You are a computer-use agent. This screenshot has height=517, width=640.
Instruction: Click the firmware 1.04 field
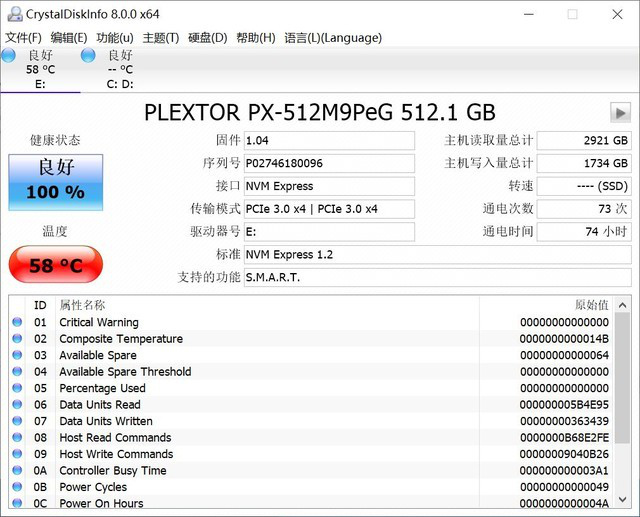pos(328,140)
